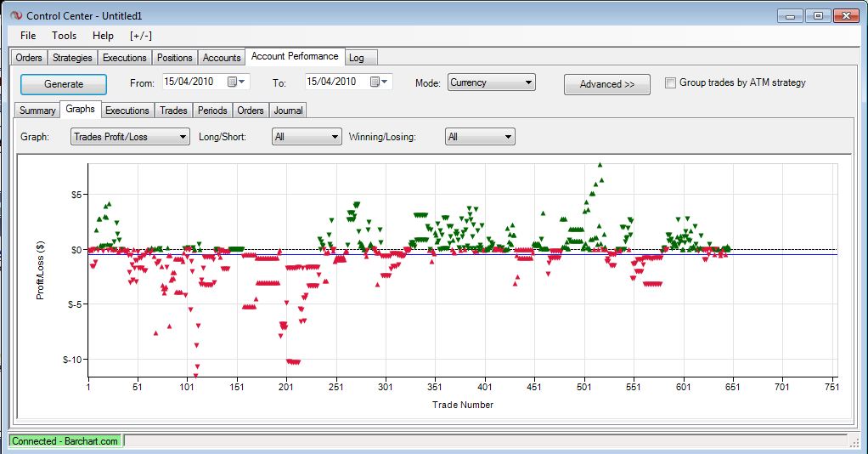This screenshot has width=868, height=454.
Task: Open the Journal sub-tab
Action: click(x=288, y=111)
